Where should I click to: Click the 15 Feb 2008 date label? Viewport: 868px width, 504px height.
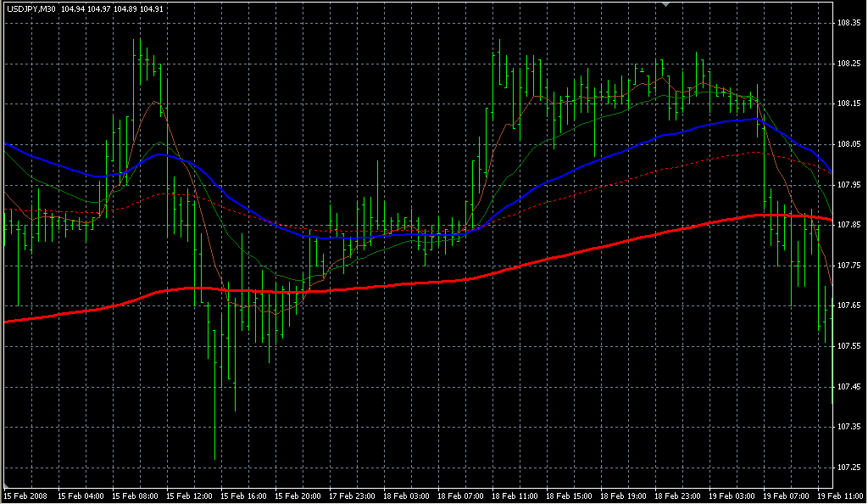pyautogui.click(x=25, y=495)
